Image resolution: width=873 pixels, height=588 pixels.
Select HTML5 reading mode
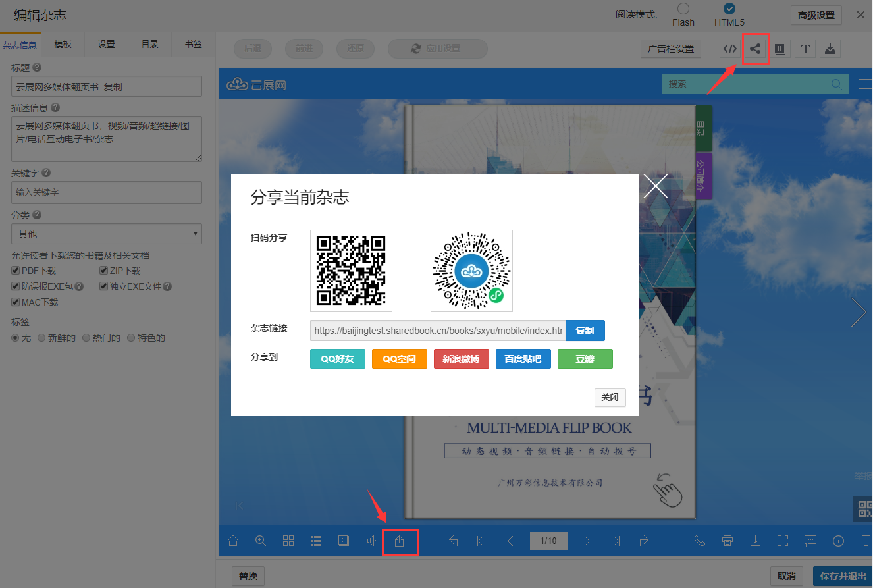coord(729,9)
